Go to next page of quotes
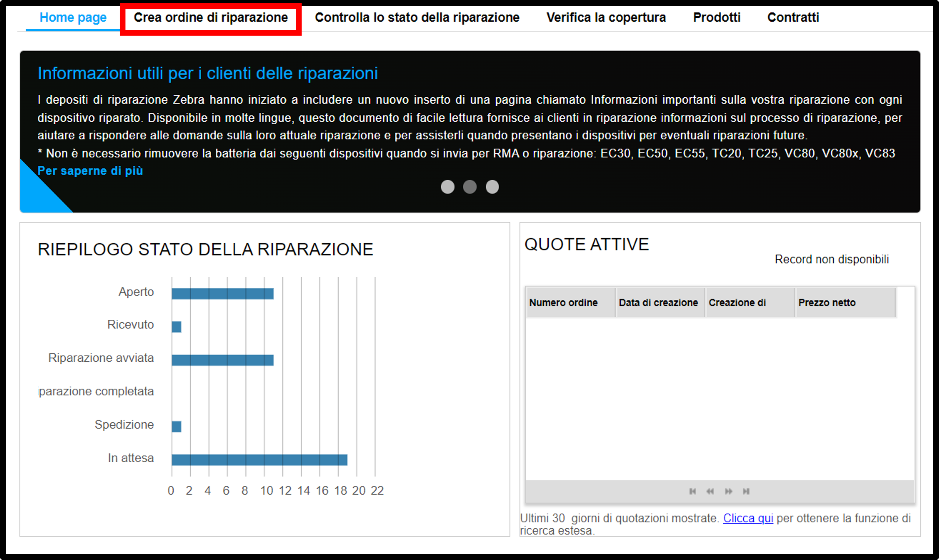 (x=728, y=491)
